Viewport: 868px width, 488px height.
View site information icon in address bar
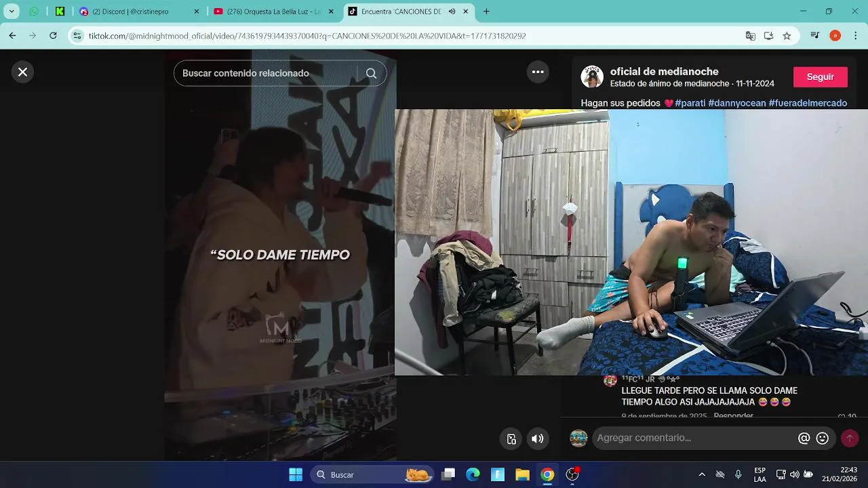77,36
